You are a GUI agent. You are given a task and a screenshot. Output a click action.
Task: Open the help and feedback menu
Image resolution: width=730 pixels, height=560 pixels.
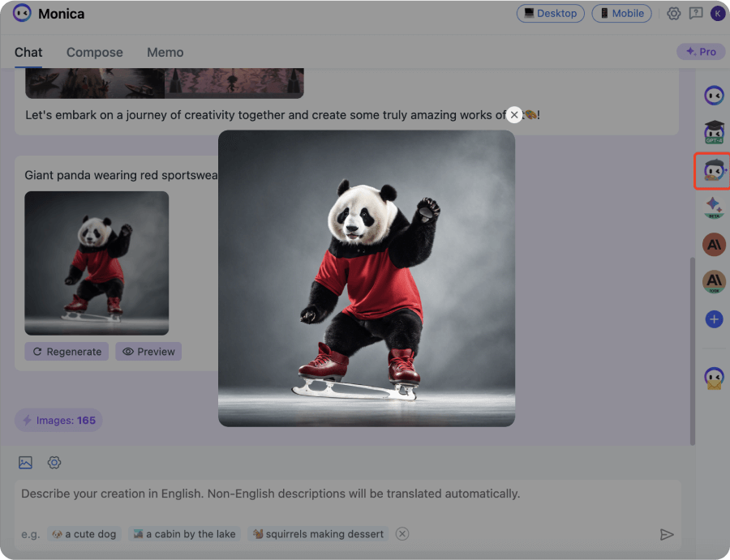[696, 13]
